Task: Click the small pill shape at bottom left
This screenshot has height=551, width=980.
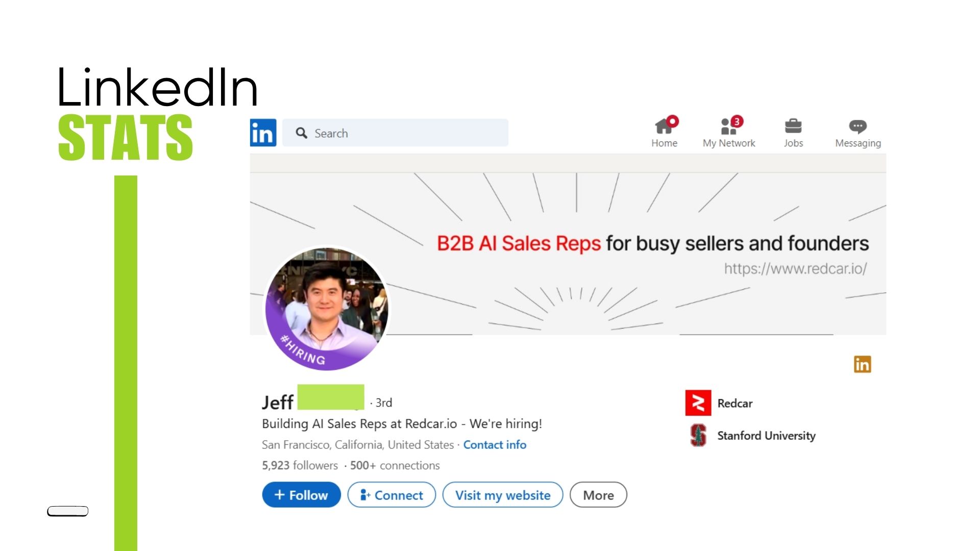Action: tap(68, 511)
